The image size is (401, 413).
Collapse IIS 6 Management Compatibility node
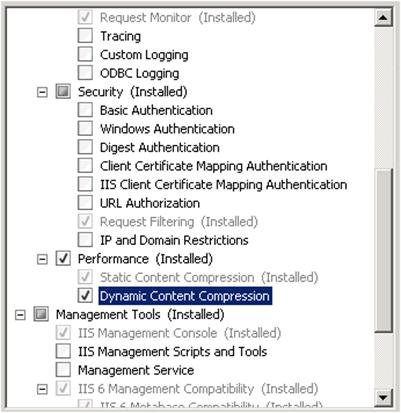pyautogui.click(x=42, y=389)
